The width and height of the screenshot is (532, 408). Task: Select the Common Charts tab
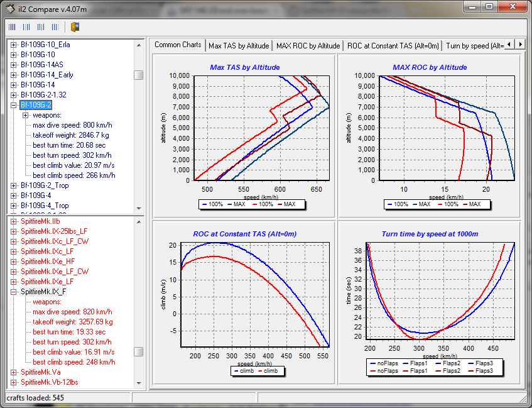point(178,45)
